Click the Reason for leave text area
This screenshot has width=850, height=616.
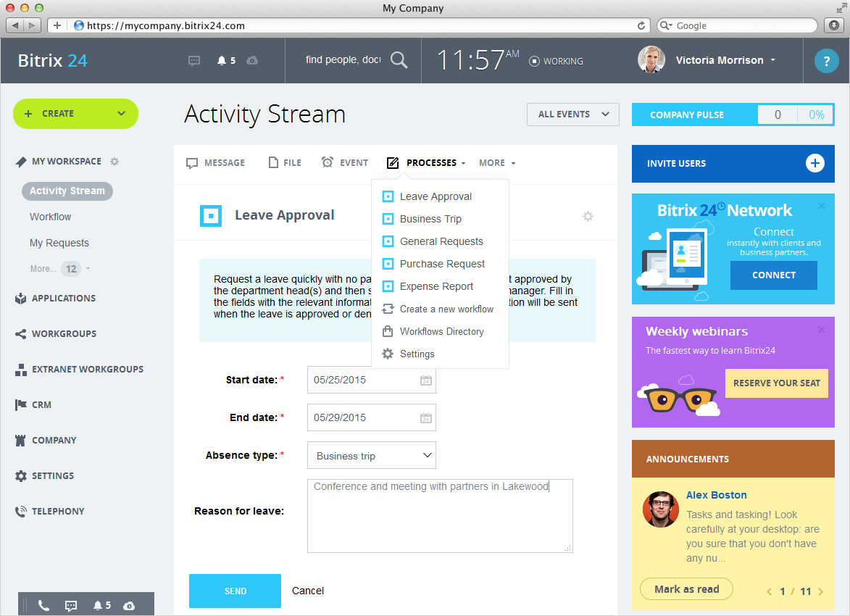440,516
